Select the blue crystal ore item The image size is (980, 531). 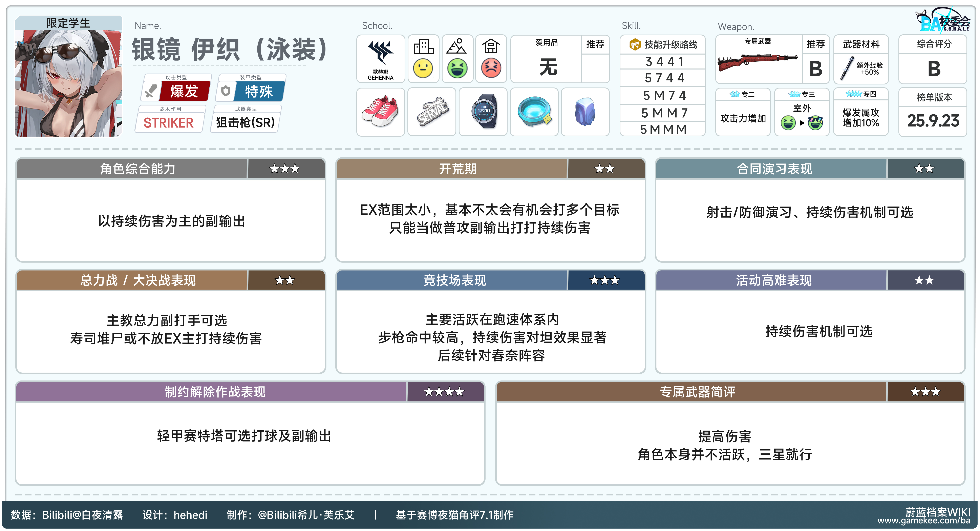click(x=585, y=112)
